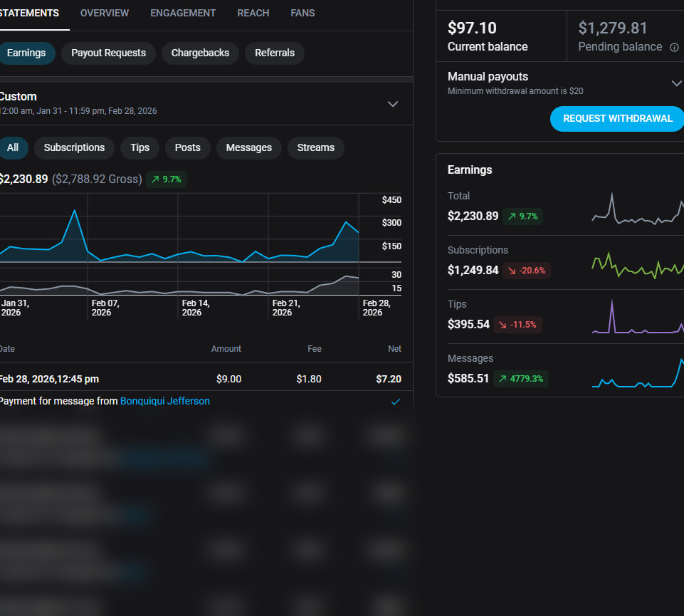Expand the Manual payouts section
The image size is (684, 616).
(675, 83)
